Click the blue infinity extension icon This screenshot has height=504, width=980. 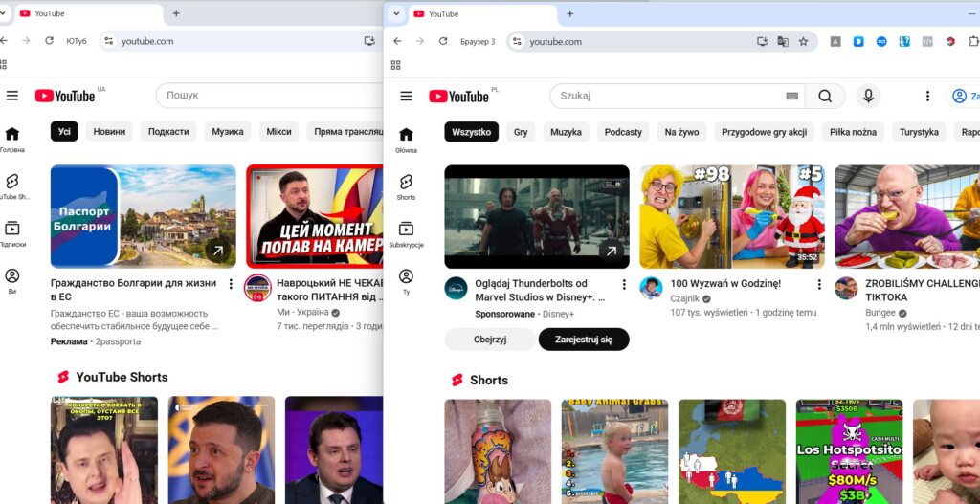(881, 42)
